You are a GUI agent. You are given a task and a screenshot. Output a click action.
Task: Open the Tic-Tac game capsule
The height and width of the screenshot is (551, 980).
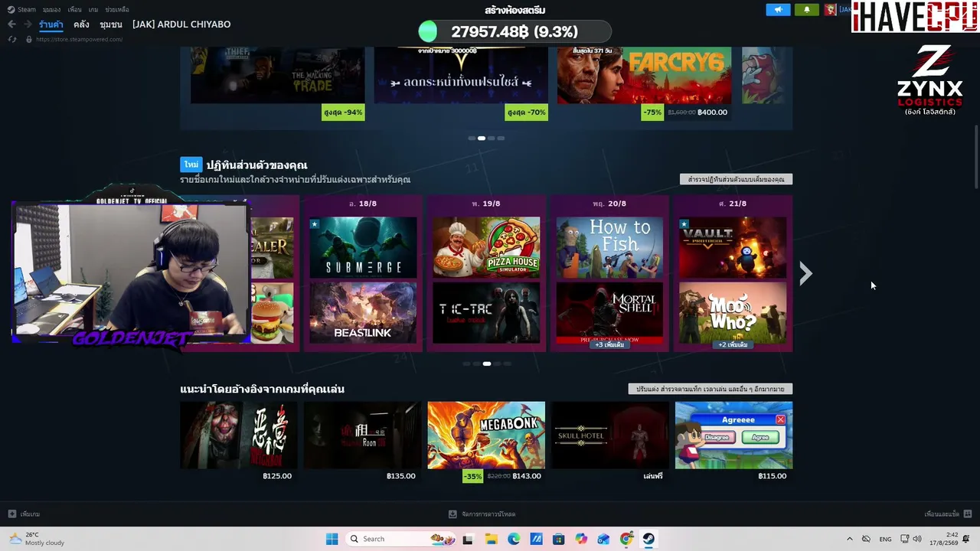pyautogui.click(x=486, y=313)
